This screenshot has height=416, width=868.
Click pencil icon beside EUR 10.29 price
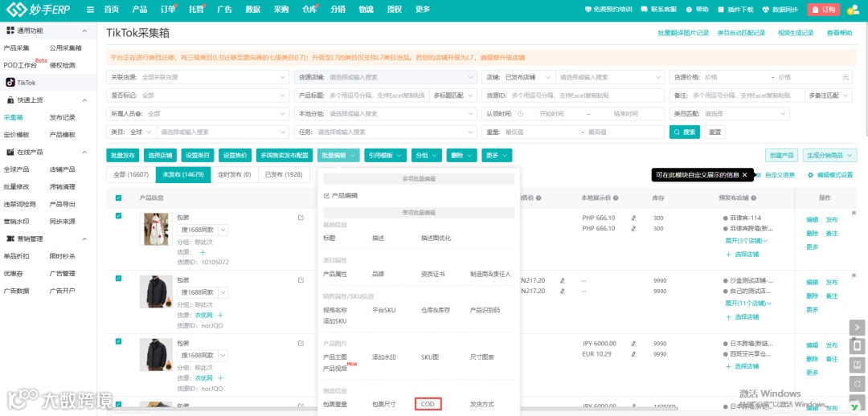(634, 354)
